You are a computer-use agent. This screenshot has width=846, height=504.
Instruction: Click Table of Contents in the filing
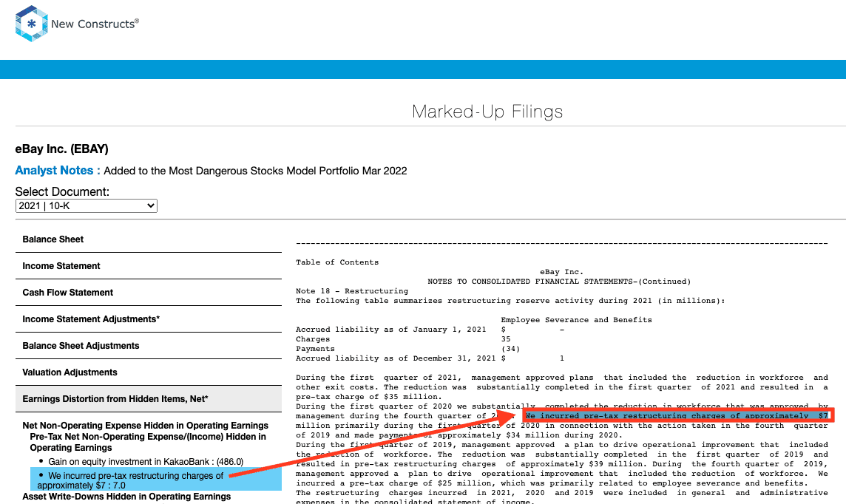337,262
